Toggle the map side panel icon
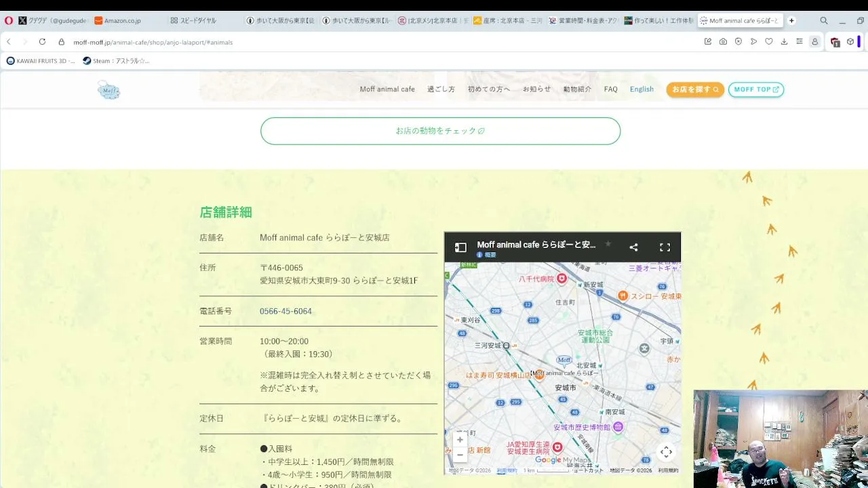868x488 pixels. click(x=460, y=247)
